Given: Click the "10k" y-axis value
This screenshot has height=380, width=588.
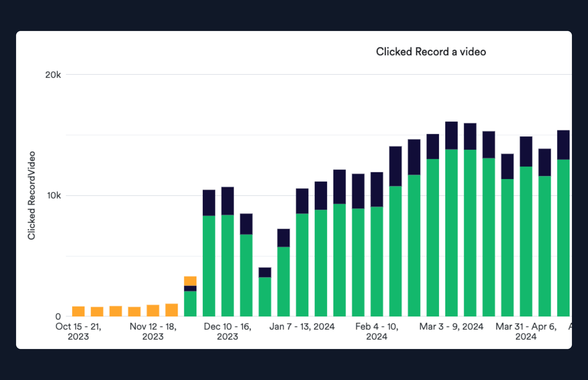Looking at the screenshot, I should coord(54,196).
